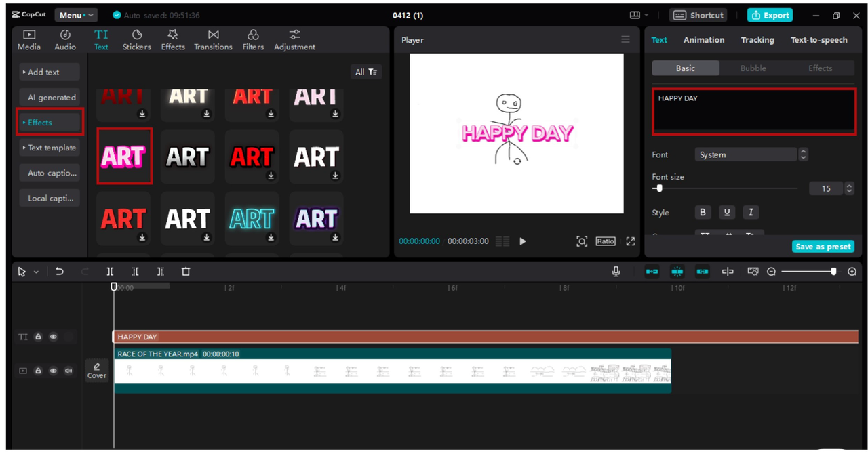Open the Audio panel
The width and height of the screenshot is (868, 454).
click(65, 40)
